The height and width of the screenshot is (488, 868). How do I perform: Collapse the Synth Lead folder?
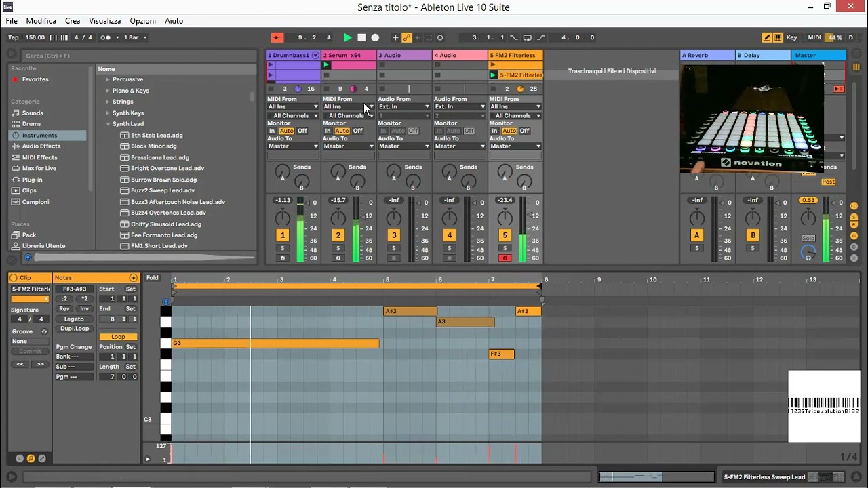pos(107,124)
